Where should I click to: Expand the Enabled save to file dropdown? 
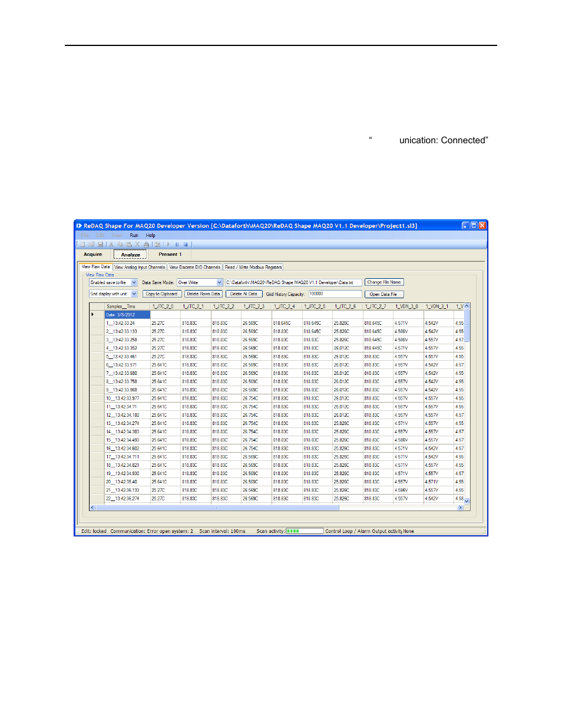[x=134, y=282]
